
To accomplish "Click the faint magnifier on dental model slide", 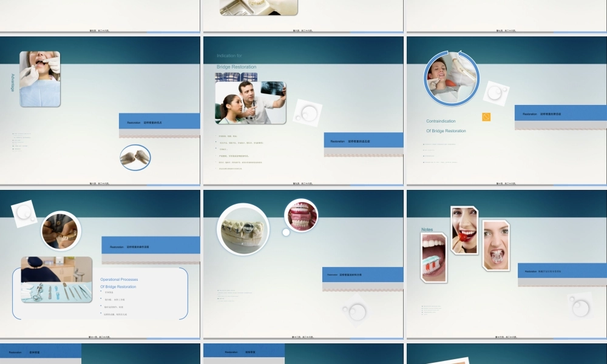I will (355, 311).
